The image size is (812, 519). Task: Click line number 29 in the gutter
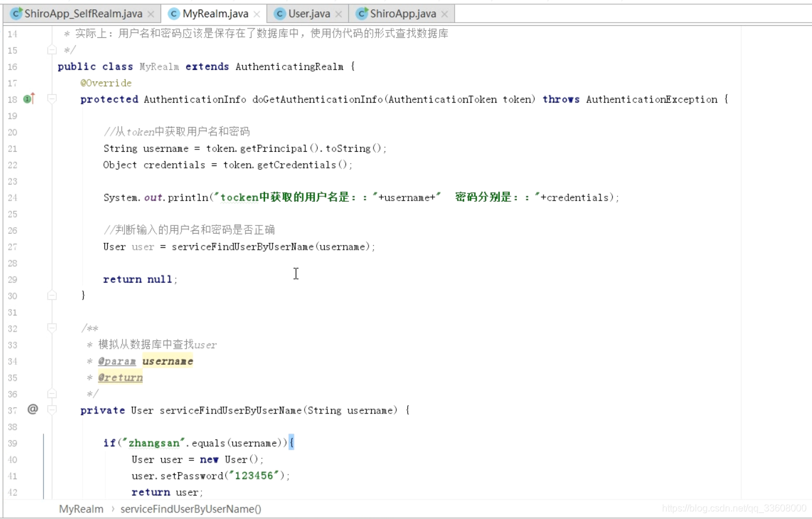pyautogui.click(x=12, y=279)
